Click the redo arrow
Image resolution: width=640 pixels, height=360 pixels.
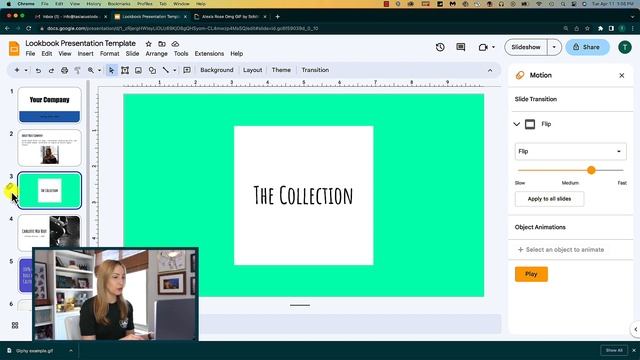click(x=51, y=70)
